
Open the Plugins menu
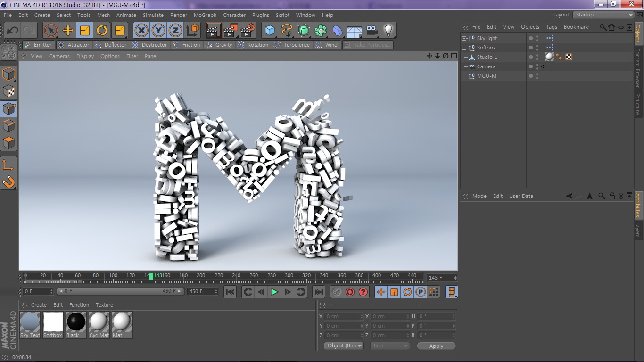[261, 15]
